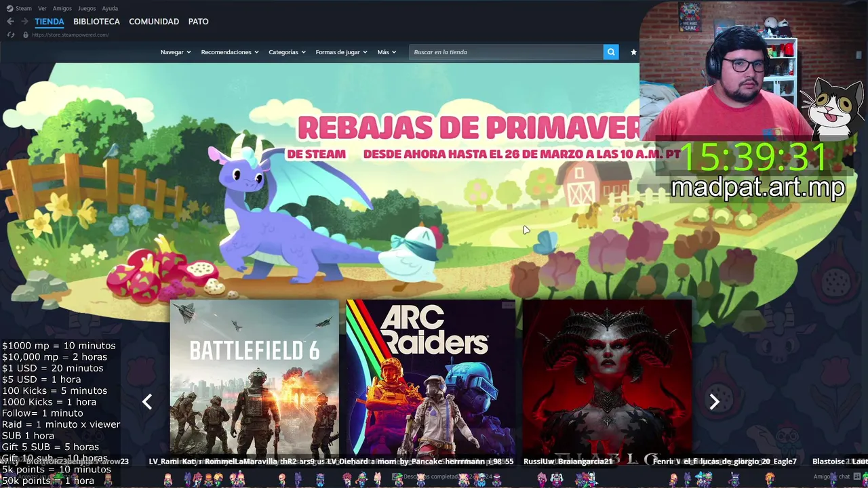Focus the Buscar en la tienda field
Image resolution: width=868 pixels, height=488 pixels.
click(506, 52)
